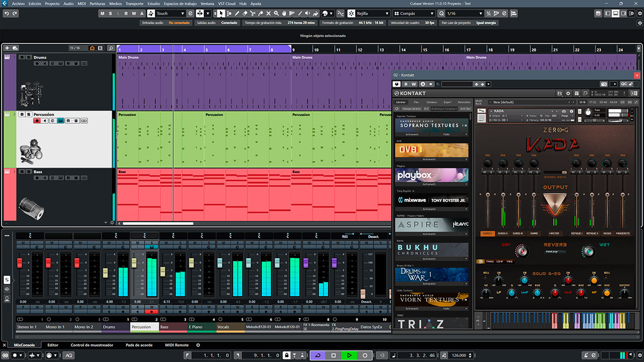This screenshot has width=644, height=362.
Task: Toggle global Read automation R button
Action: pyautogui.click(x=126, y=13)
